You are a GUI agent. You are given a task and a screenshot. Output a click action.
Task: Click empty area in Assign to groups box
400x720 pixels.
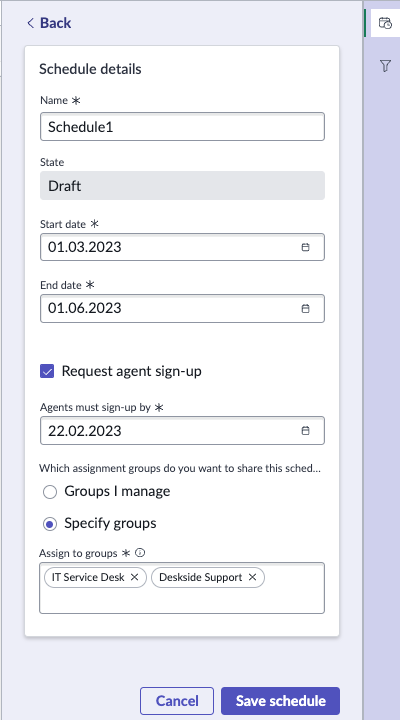(182, 601)
